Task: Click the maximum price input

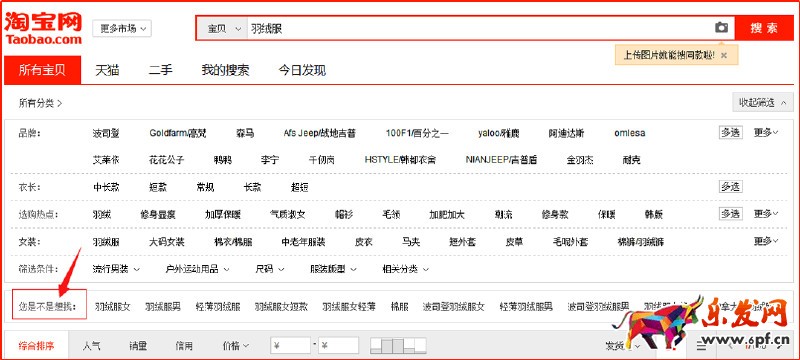Action: [338, 346]
